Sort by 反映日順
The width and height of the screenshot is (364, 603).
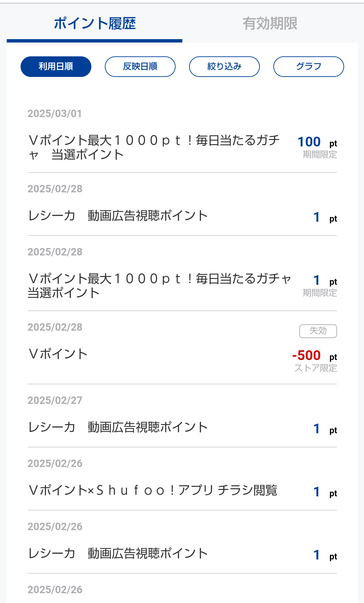click(x=140, y=66)
